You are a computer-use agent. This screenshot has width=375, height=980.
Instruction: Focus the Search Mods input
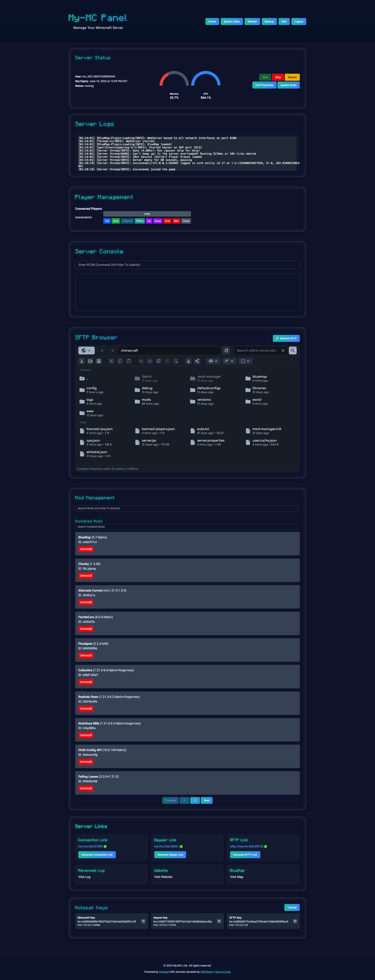(187, 508)
